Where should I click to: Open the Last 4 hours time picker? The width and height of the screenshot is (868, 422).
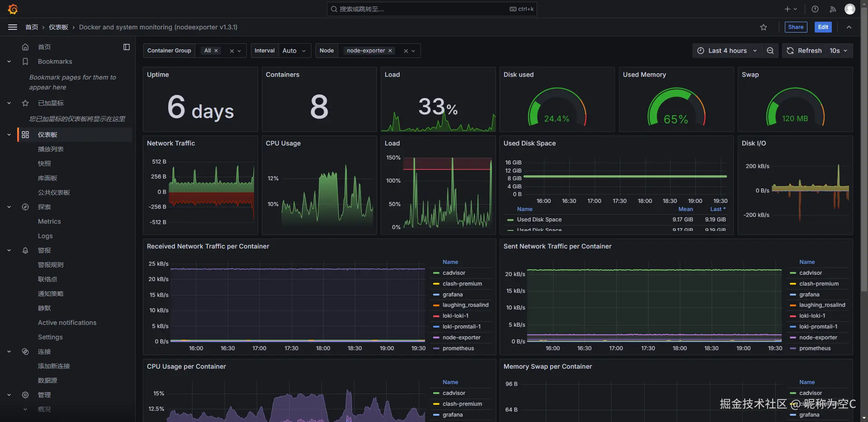click(x=727, y=51)
